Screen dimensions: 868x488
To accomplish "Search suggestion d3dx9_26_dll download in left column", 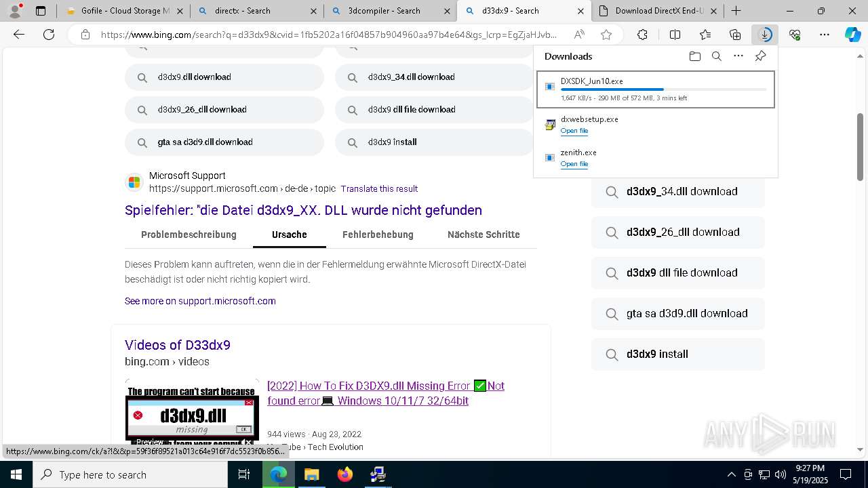I will (224, 110).
